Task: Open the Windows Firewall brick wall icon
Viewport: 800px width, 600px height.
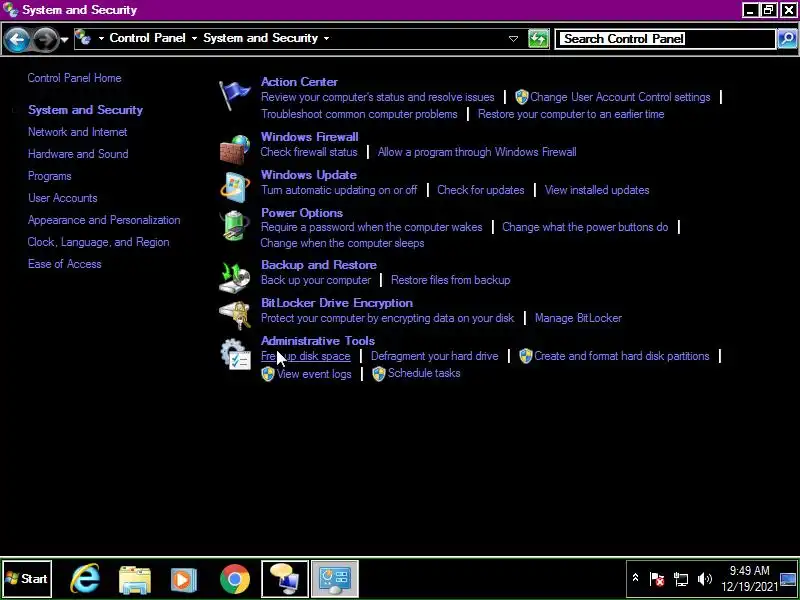Action: tap(235, 149)
